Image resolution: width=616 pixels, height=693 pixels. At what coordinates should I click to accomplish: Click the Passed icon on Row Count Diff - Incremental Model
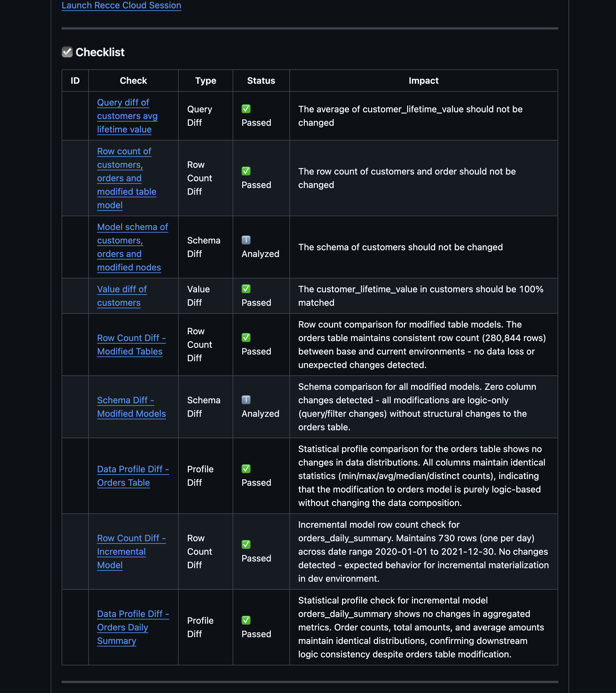point(246,544)
